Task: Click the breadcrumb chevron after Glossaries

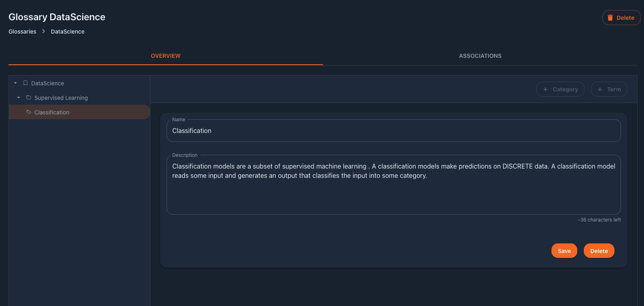Action: tap(43, 31)
